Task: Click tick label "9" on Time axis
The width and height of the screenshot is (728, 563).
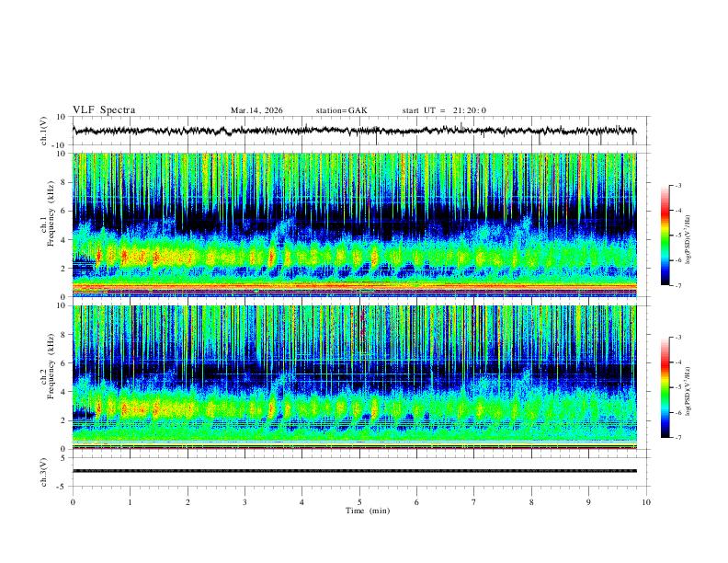Action: [x=588, y=502]
